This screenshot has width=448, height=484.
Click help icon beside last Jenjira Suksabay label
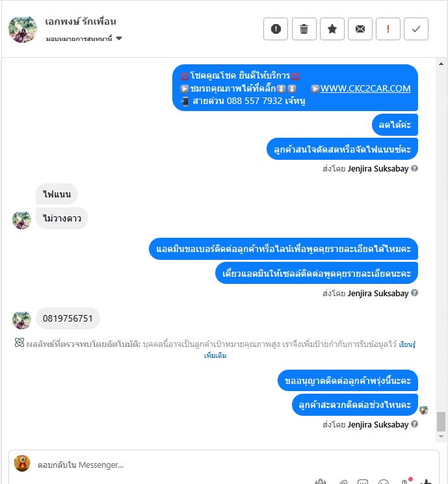[415, 424]
